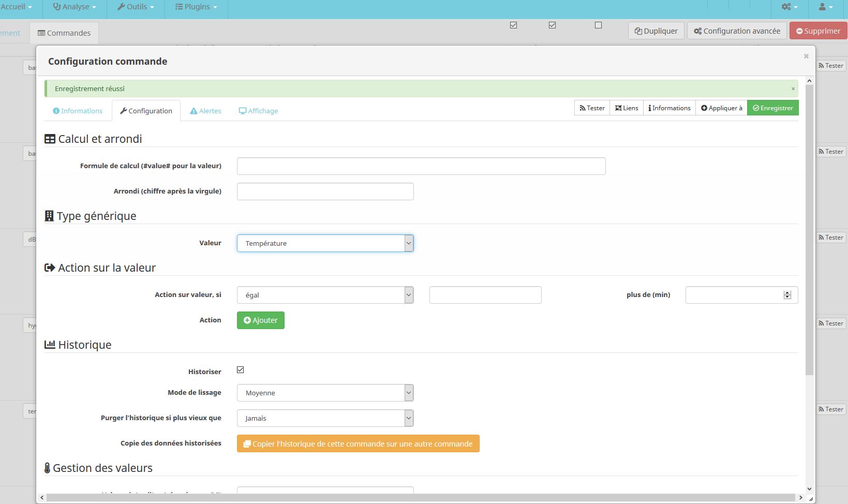Toggle the unchecked checkbox in the top row
The image size is (848, 504).
point(599,25)
